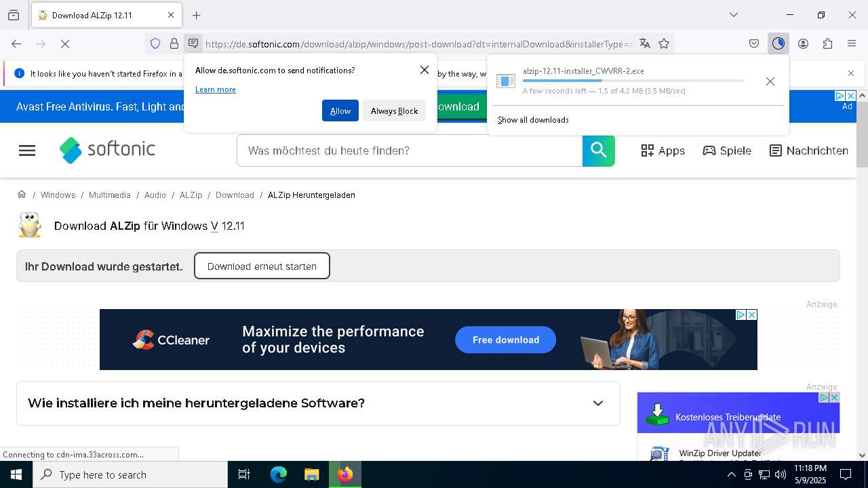Click the download progress bar
Viewport: 868px width, 488px height.
633,81
